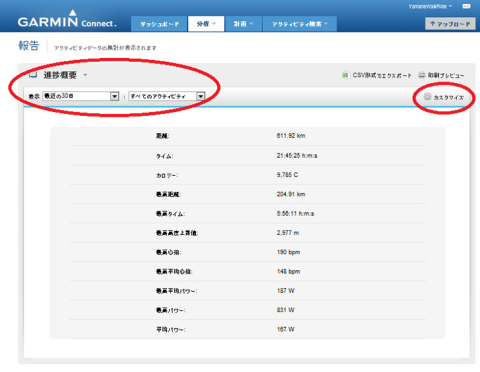Open the 分析 menu tab
This screenshot has height=372, width=480.
206,24
